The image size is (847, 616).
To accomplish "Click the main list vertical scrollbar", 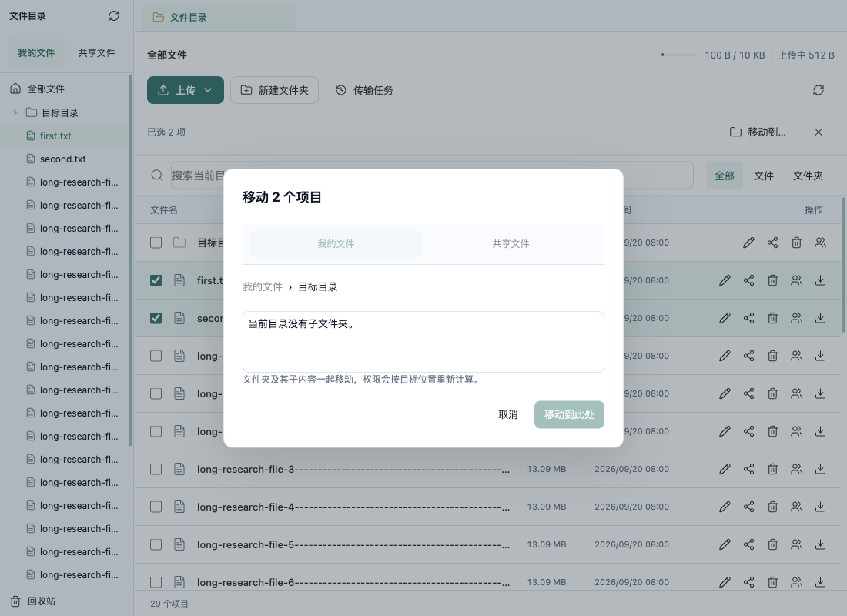I will [844, 265].
